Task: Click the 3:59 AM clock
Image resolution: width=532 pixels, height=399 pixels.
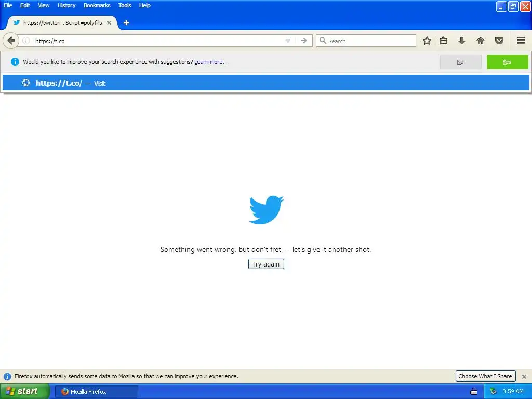Action: (513, 392)
